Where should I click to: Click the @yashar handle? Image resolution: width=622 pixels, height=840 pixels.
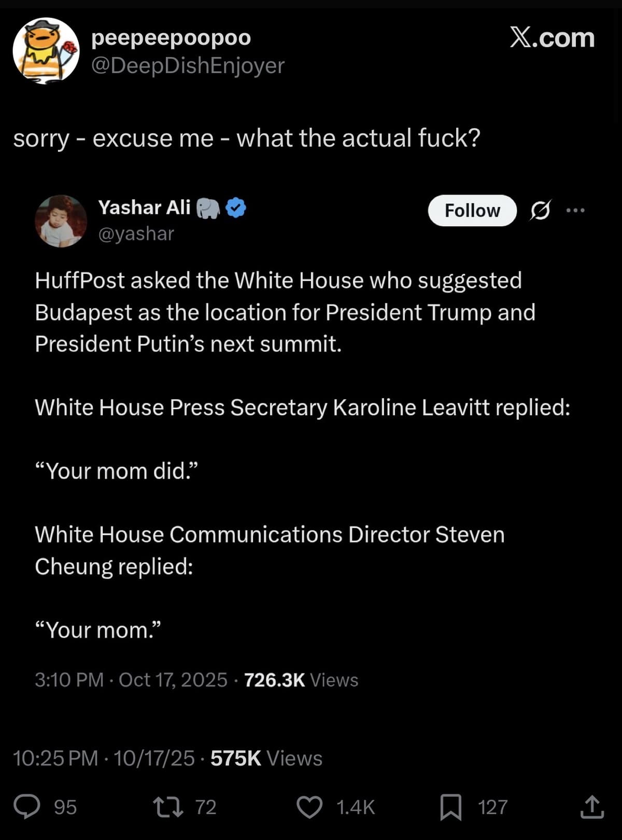[136, 234]
